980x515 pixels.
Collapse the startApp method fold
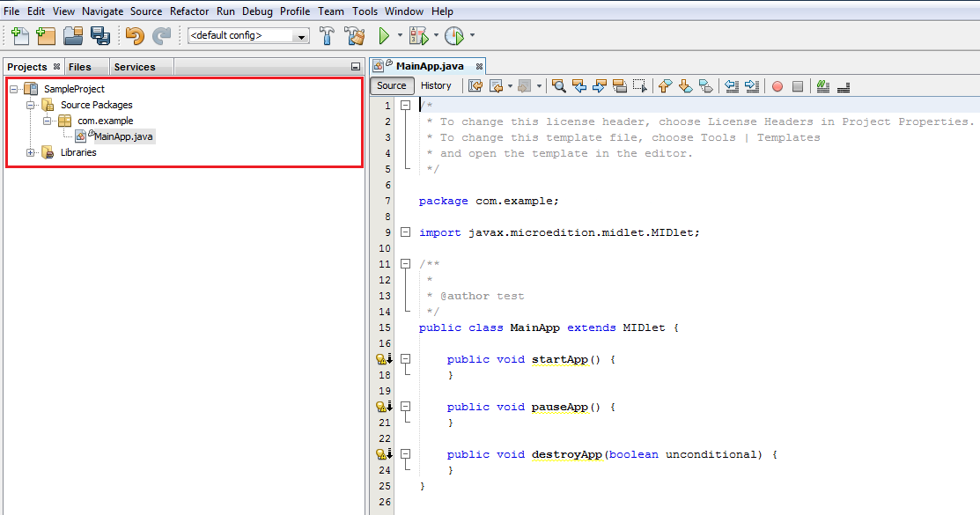(406, 359)
